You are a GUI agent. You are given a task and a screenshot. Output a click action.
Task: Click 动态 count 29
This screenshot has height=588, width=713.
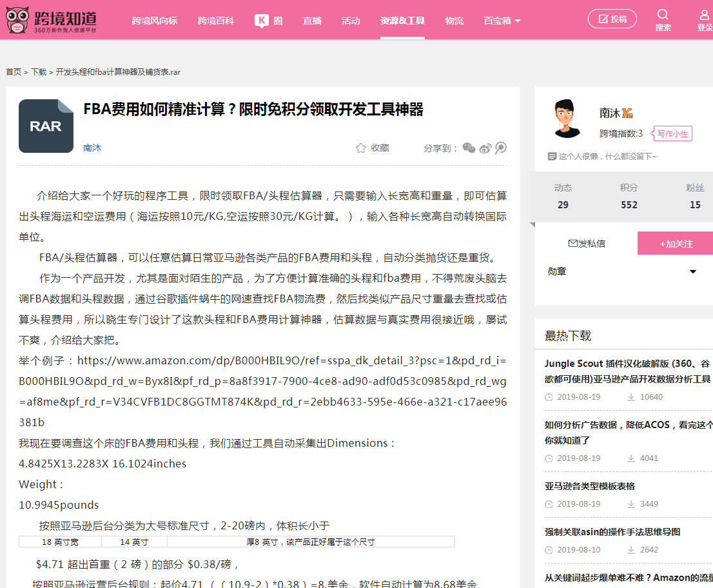point(563,204)
